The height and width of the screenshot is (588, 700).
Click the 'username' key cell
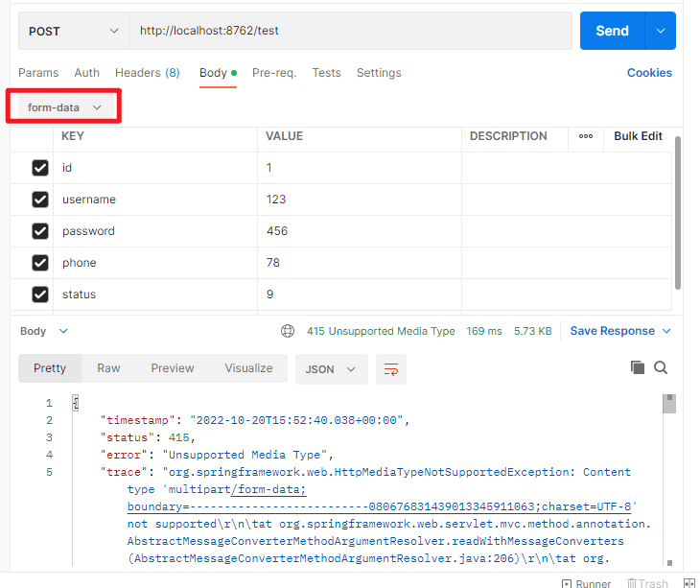(155, 200)
